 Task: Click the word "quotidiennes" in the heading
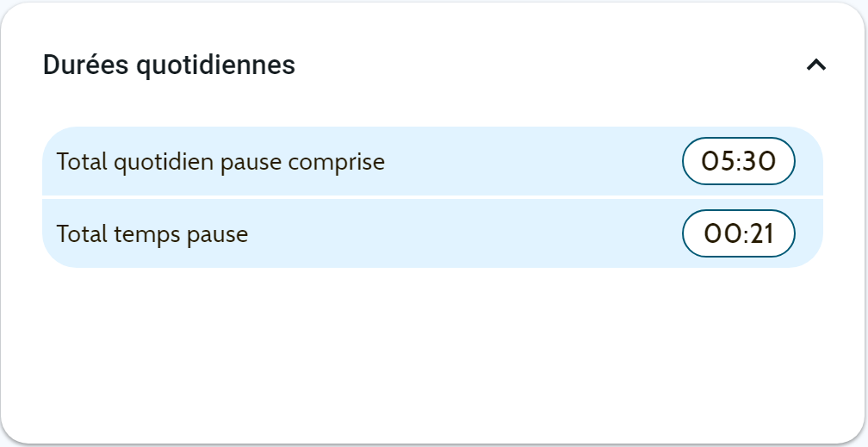click(216, 65)
